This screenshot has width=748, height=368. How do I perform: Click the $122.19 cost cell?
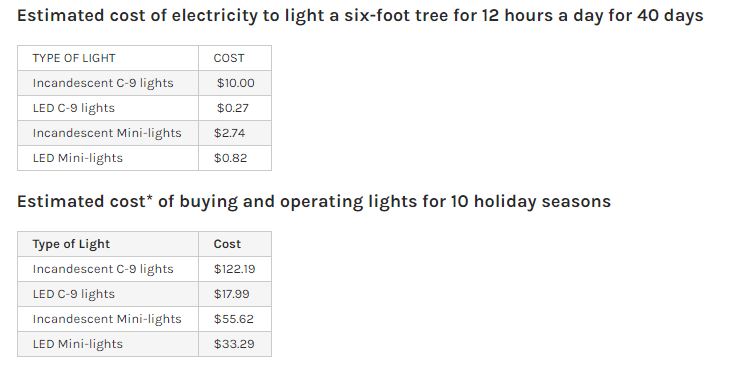[x=235, y=269]
